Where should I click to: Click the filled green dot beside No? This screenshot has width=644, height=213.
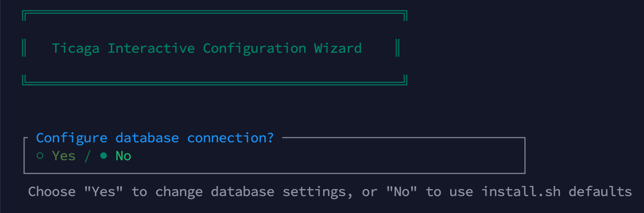(103, 156)
